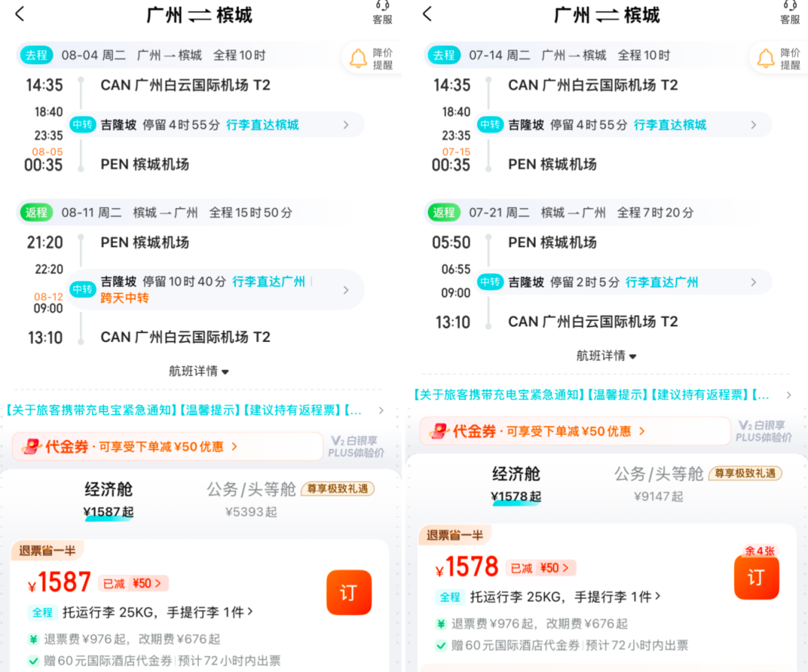The height and width of the screenshot is (672, 808).
Task: Select the 经济舱 tab showing ¥1578起
Action: pyautogui.click(x=517, y=481)
